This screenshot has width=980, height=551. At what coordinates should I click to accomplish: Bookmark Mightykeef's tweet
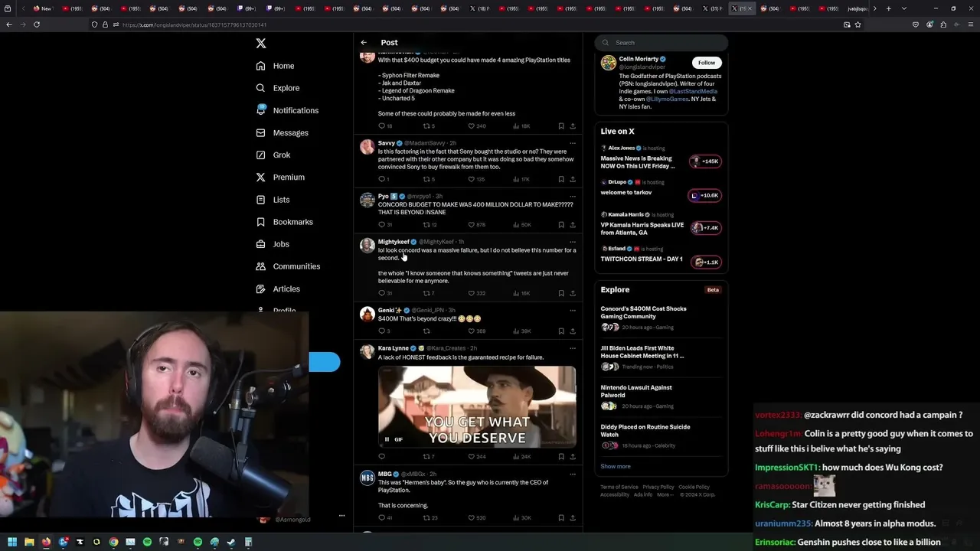tap(561, 293)
